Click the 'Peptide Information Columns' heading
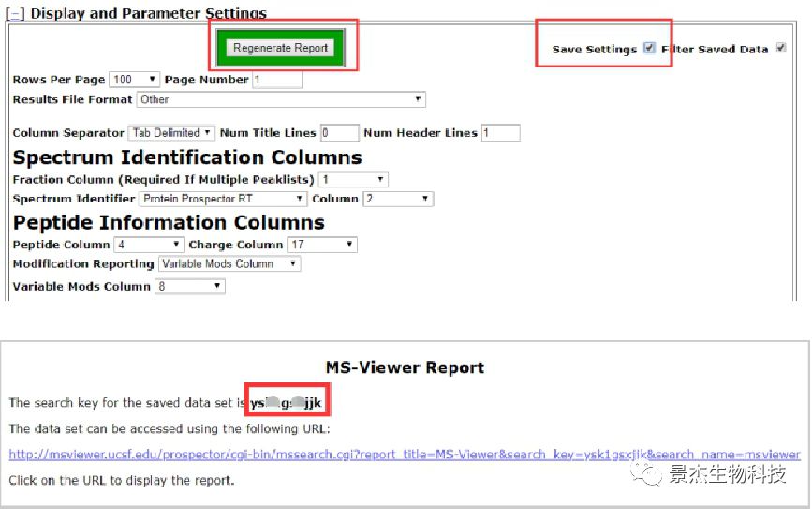Image resolution: width=812 pixels, height=509 pixels. pos(169,222)
